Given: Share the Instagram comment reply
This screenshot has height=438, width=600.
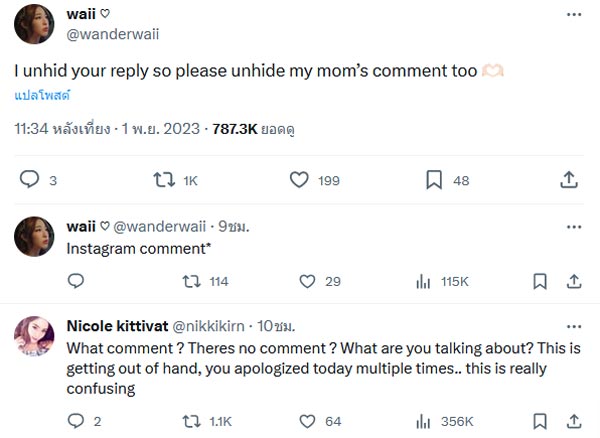Looking at the screenshot, I should click(573, 281).
